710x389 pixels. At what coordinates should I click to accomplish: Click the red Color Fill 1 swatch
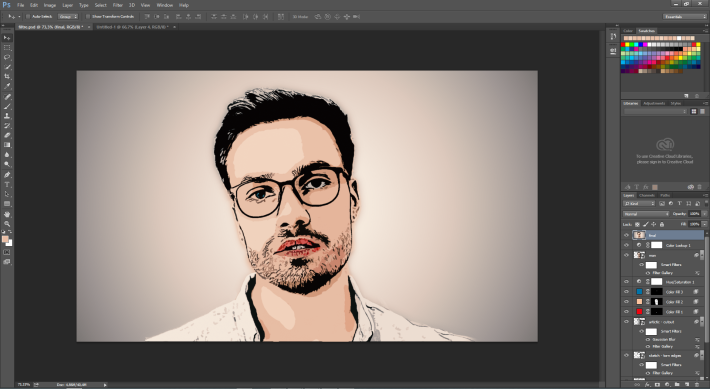(639, 312)
